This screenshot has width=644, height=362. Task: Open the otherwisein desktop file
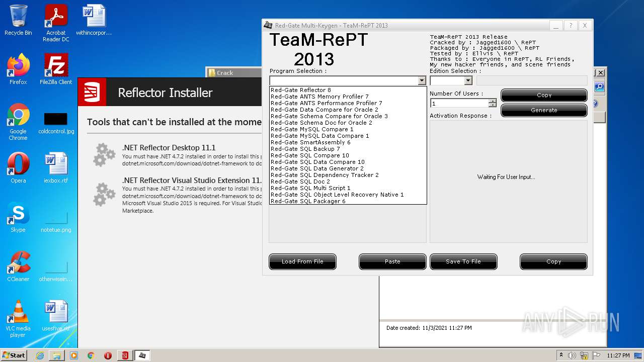tap(56, 270)
